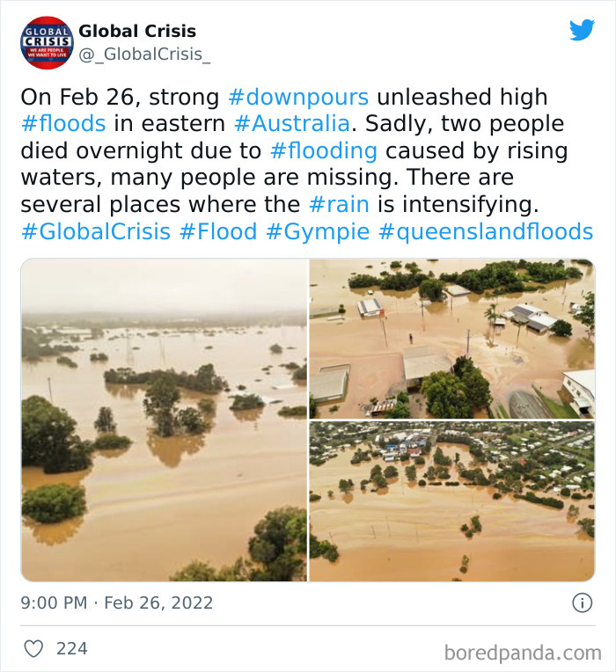
Task: Open the #downpours hashtag
Action: coord(297,97)
